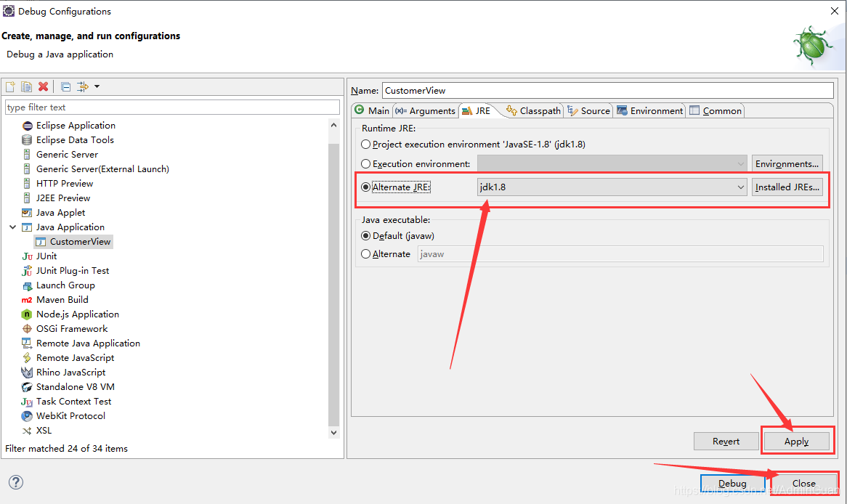Viewport: 847px width, 504px height.
Task: Select Project execution environment radio button
Action: [x=365, y=145]
